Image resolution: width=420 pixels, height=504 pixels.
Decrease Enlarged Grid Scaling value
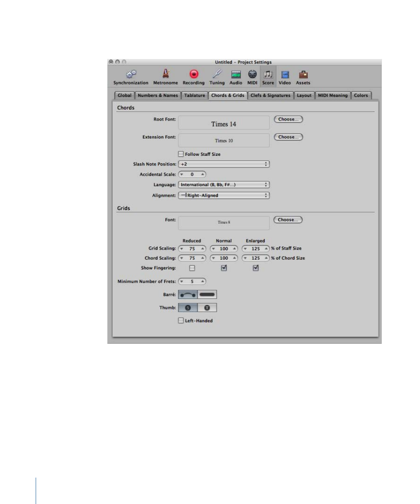(245, 249)
